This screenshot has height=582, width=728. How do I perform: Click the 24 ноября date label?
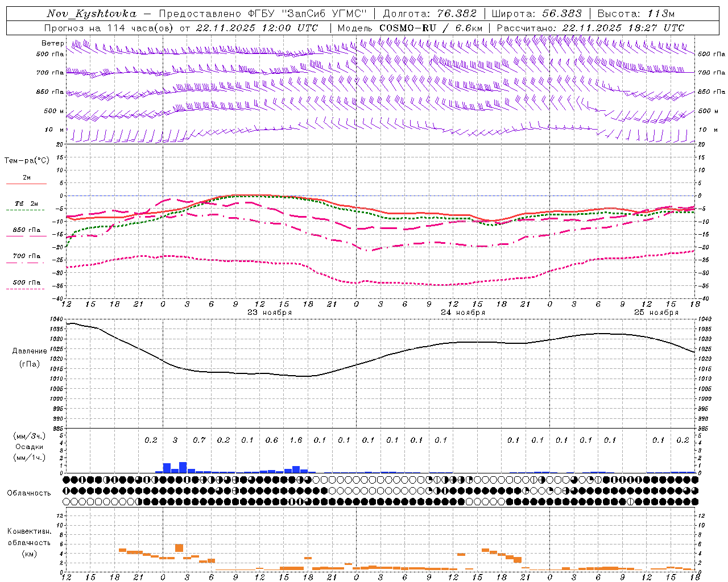click(x=463, y=313)
